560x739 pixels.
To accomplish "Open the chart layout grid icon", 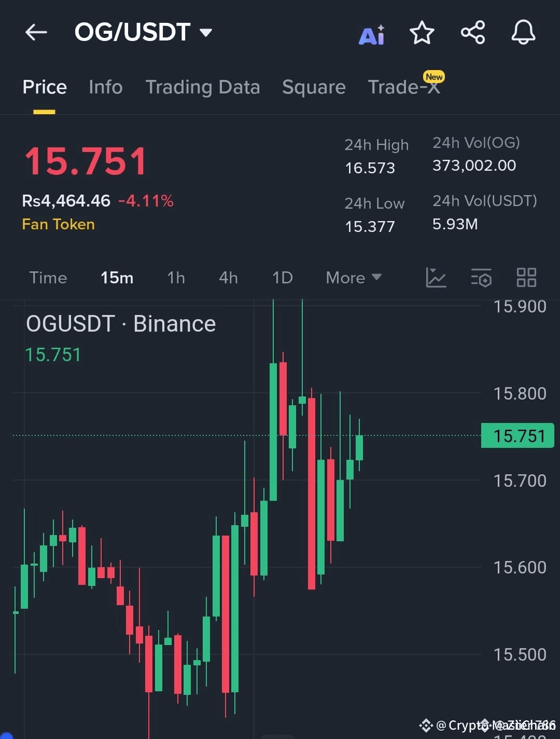I will (x=526, y=277).
